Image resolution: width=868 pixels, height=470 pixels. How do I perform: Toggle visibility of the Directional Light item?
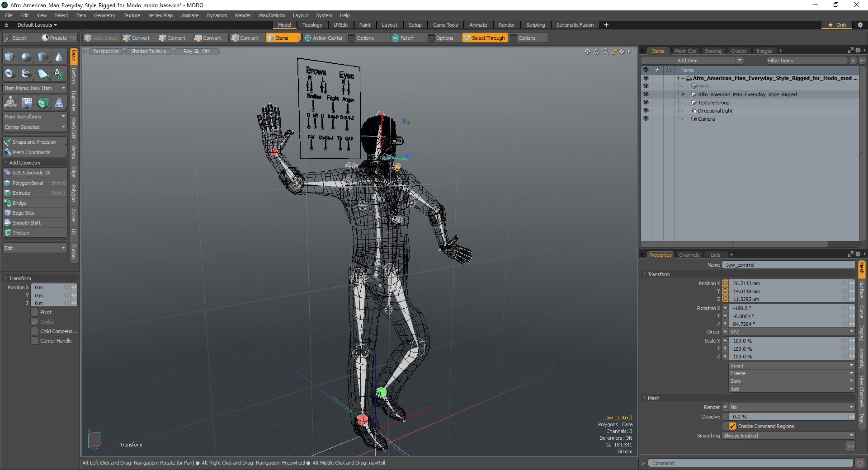click(646, 110)
